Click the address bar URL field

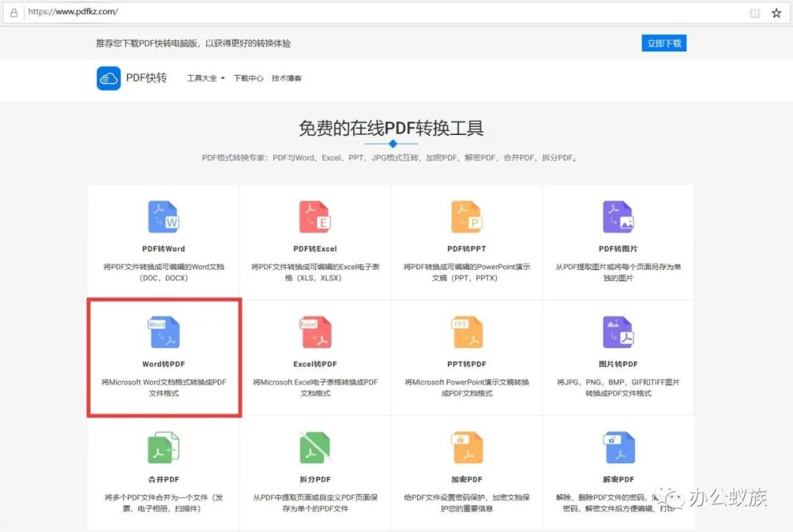pos(384,12)
